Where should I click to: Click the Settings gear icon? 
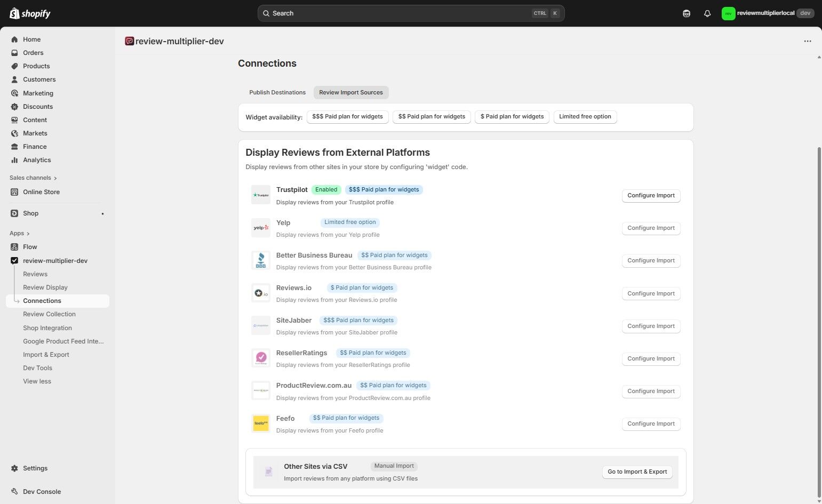(14, 468)
